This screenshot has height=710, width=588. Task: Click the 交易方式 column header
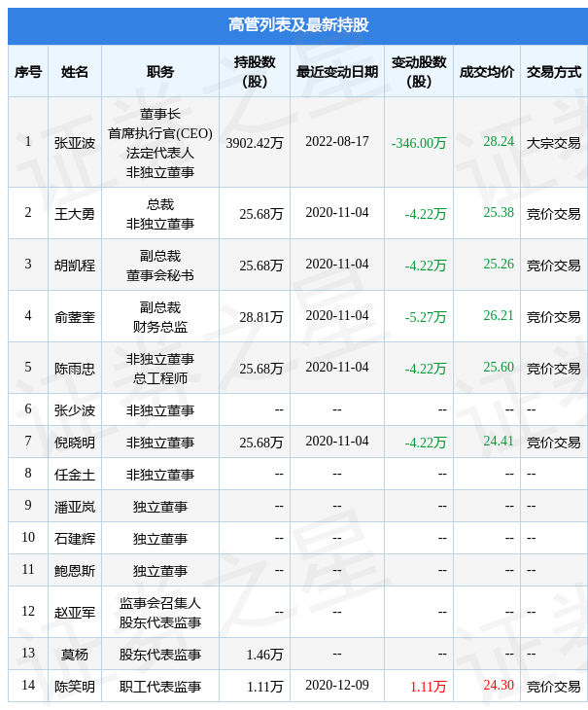(x=554, y=72)
